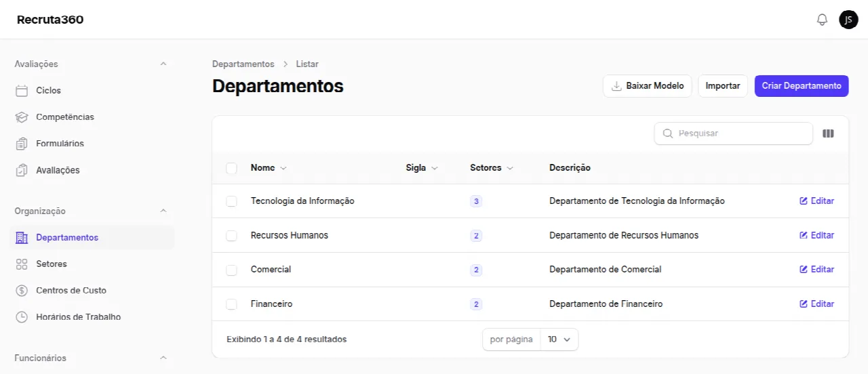Click the Setores grid icon
The height and width of the screenshot is (374, 868).
(22, 264)
